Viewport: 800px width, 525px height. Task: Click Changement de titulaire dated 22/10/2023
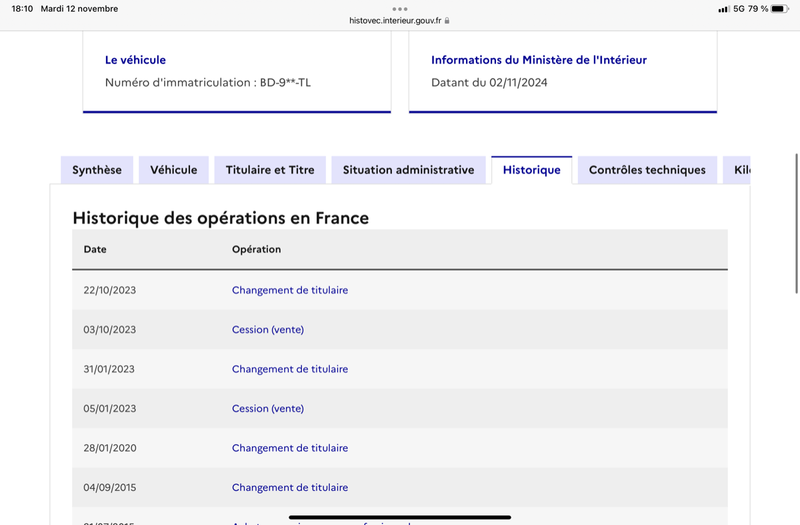click(x=290, y=290)
